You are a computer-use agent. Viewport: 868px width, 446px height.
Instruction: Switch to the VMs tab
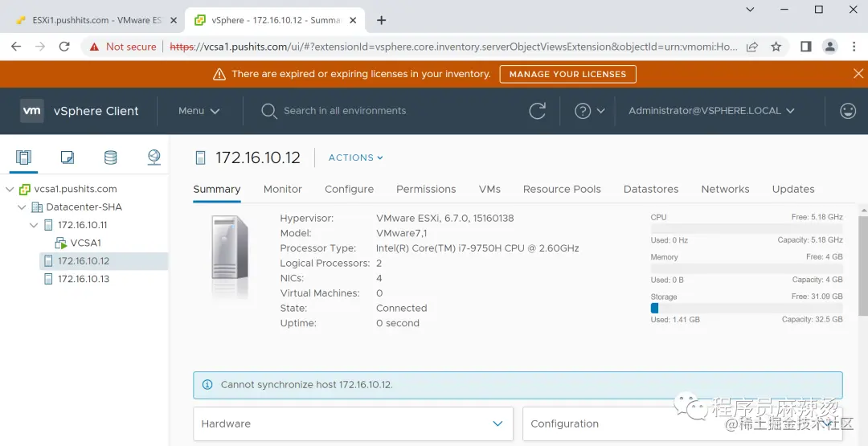pos(489,189)
